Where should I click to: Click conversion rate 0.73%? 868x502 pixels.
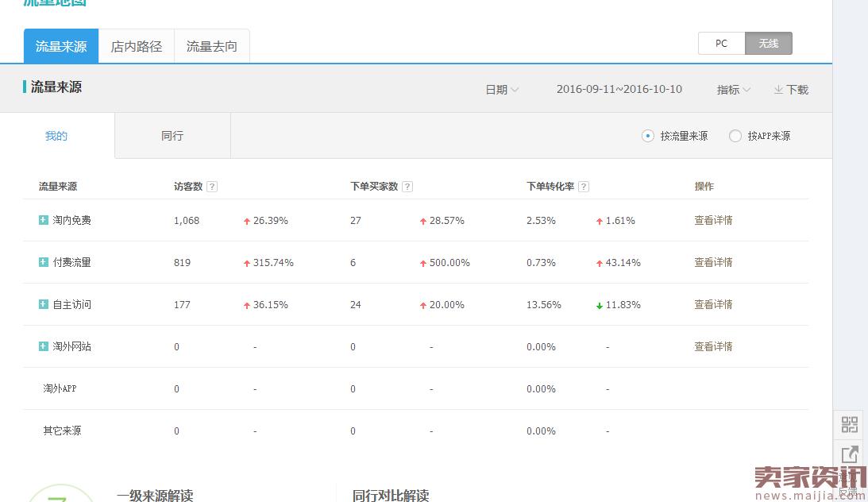coord(541,262)
